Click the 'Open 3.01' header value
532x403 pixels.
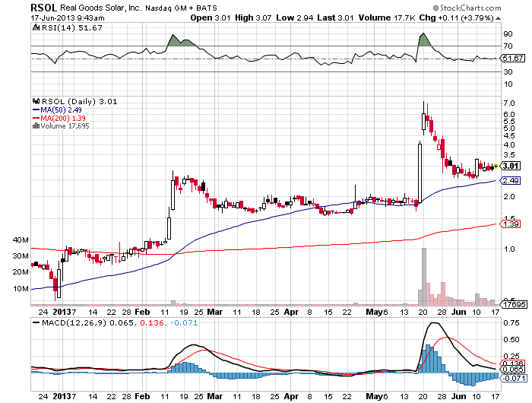click(x=211, y=18)
